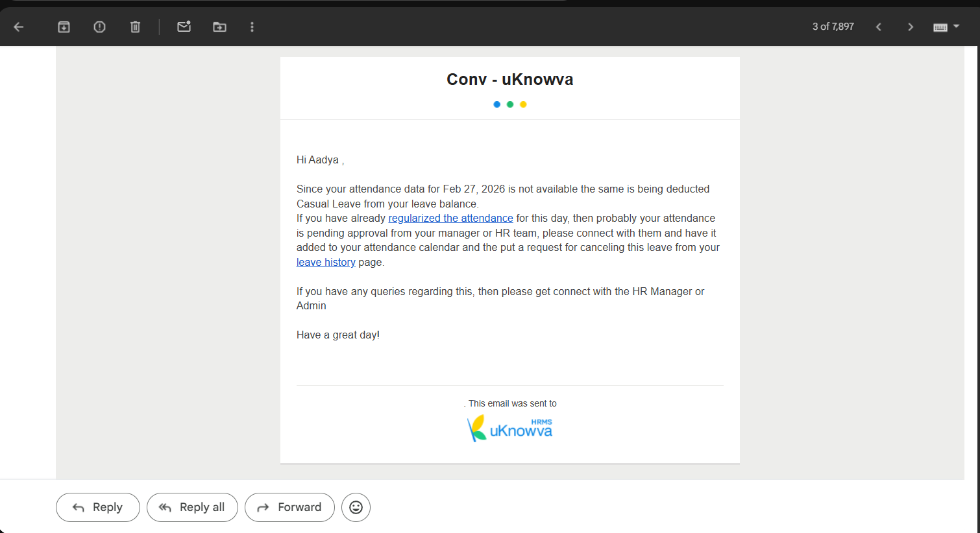The image size is (980, 533).
Task: Open the More options three-dot menu
Action: 252,27
